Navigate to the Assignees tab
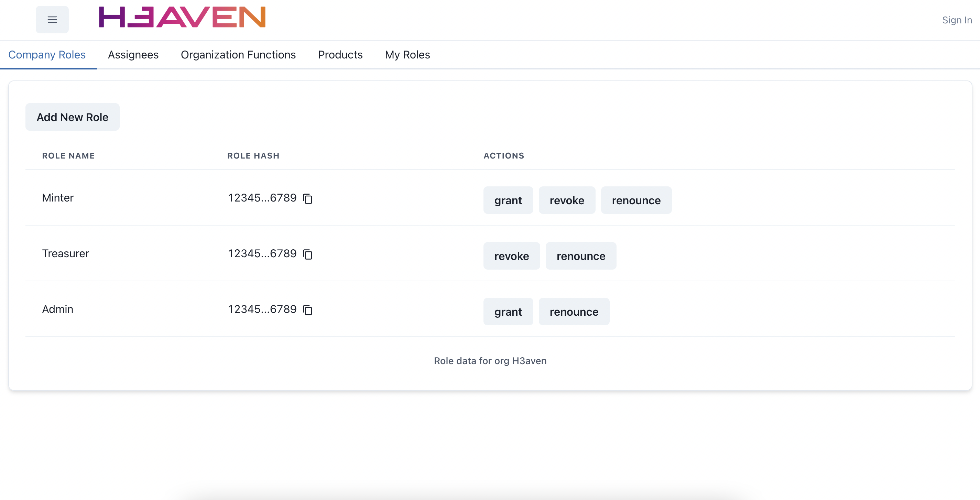Screen dimensions: 980x500 click(133, 54)
